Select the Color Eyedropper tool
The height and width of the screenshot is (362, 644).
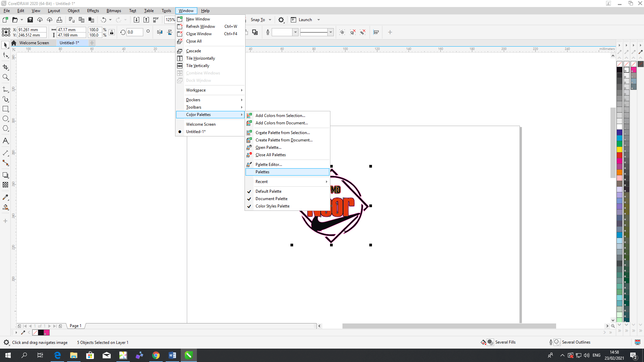(5, 197)
